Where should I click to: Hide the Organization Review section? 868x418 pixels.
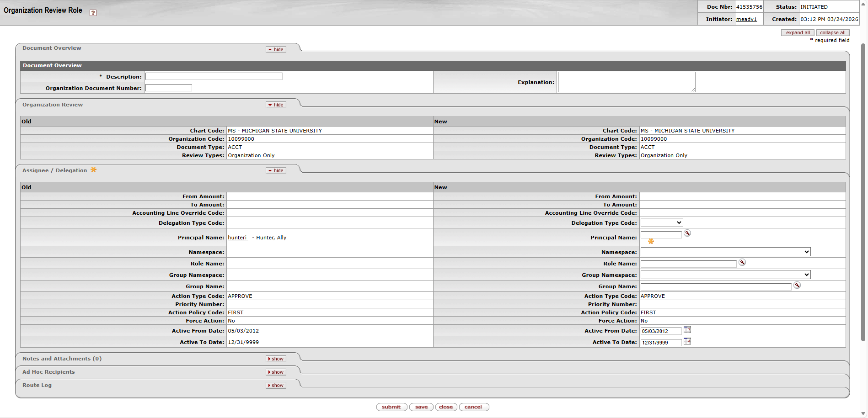[276, 105]
